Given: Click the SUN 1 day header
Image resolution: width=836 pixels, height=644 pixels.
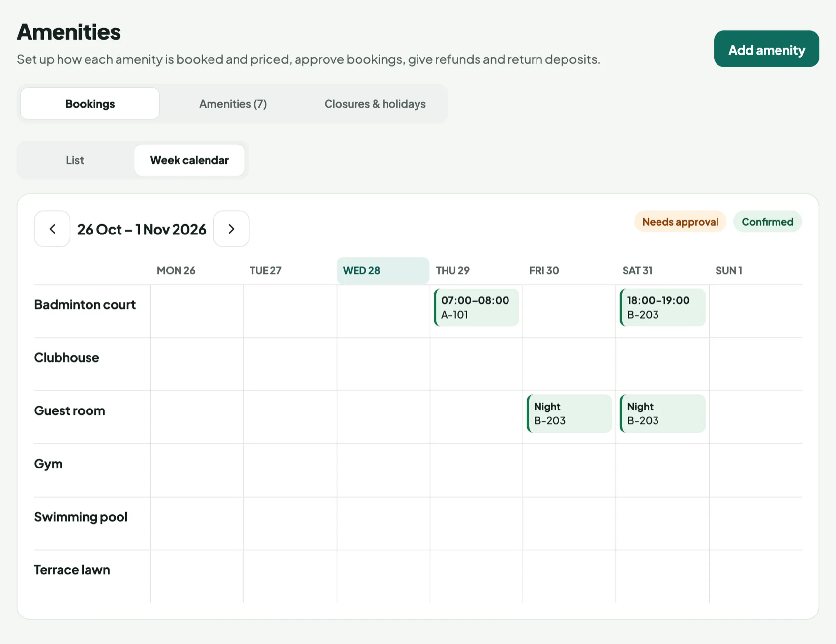Looking at the screenshot, I should click(x=729, y=270).
